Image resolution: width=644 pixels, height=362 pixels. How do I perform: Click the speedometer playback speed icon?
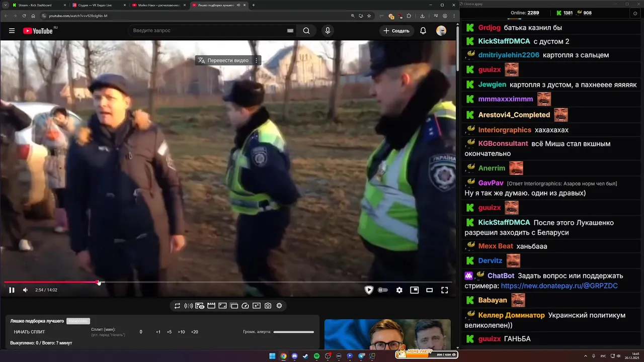click(x=246, y=306)
